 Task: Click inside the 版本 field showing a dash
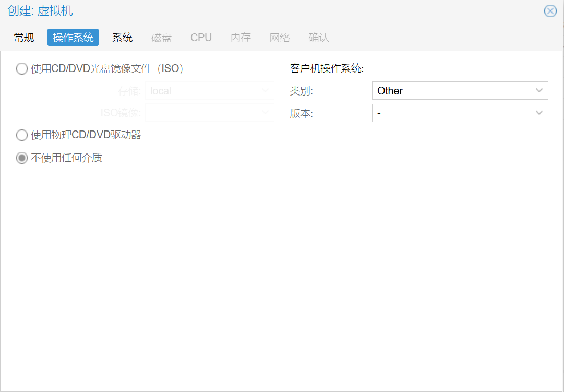click(449, 113)
